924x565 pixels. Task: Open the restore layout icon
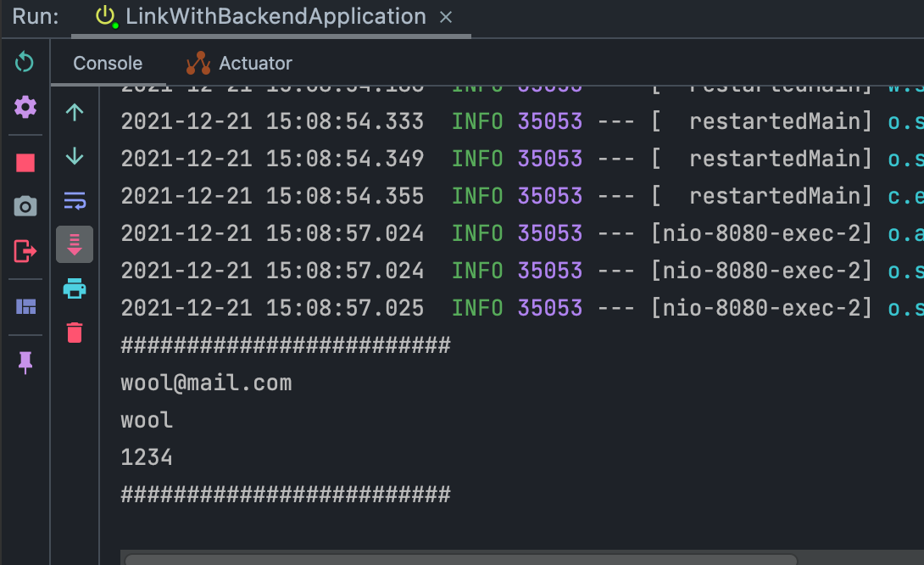25,306
